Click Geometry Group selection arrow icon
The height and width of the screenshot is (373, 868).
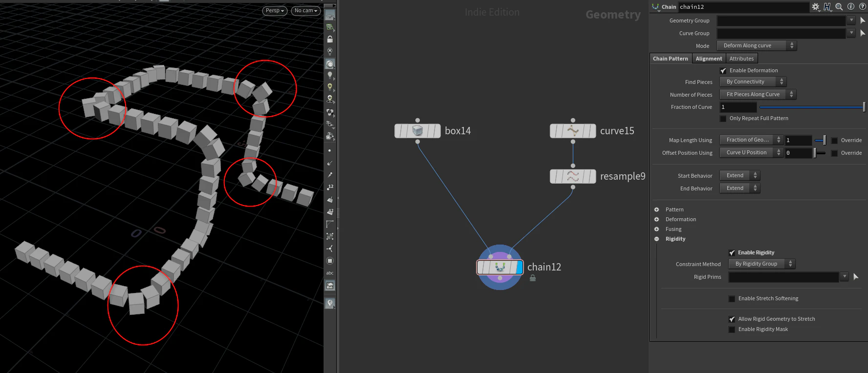[x=863, y=21]
